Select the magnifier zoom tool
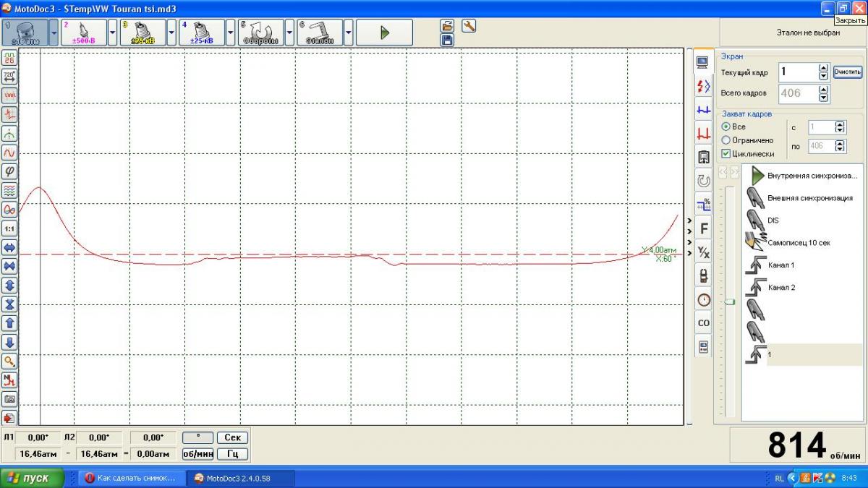This screenshot has height=488, width=868. pos(9,361)
